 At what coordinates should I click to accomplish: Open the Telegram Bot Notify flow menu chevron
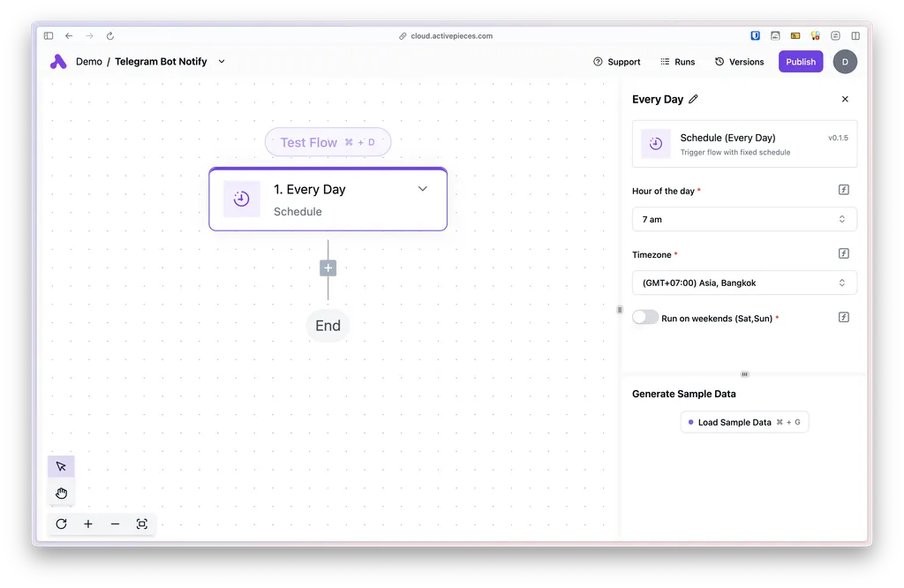click(x=222, y=61)
